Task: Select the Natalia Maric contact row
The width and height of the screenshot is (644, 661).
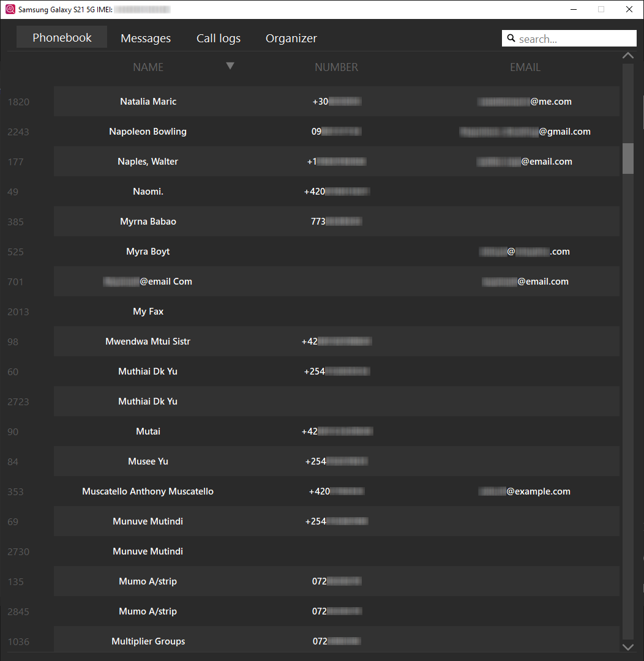Action: point(148,102)
